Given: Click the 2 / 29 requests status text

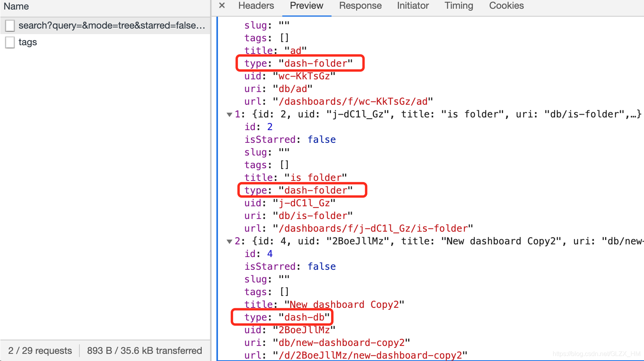Looking at the screenshot, I should tap(40, 351).
